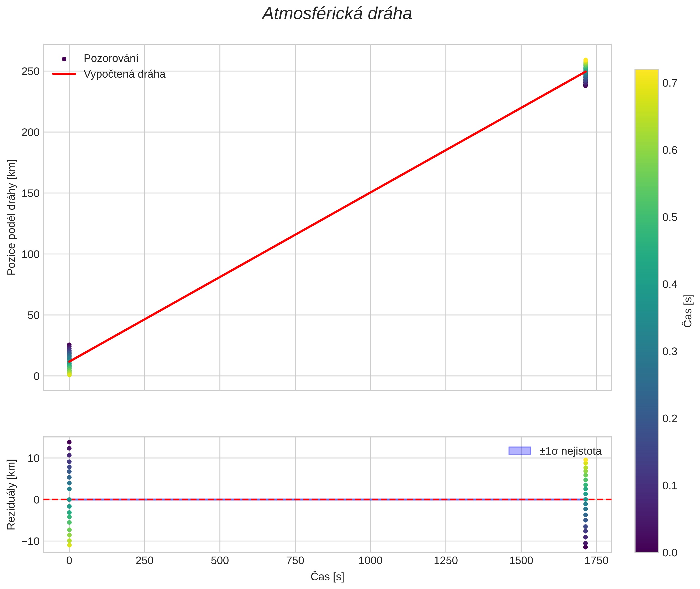This screenshot has width=700, height=589.
Task: Click the red trajectory line at 1000 s
Action: pos(370,193)
